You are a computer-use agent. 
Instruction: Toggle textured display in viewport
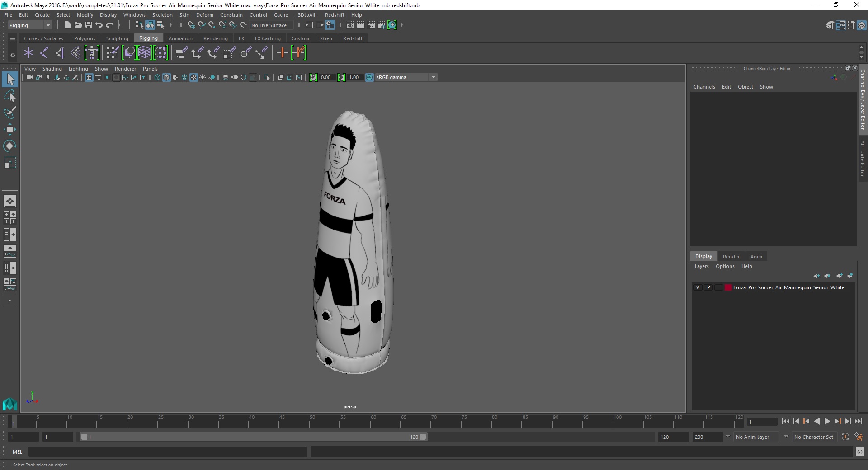click(193, 77)
